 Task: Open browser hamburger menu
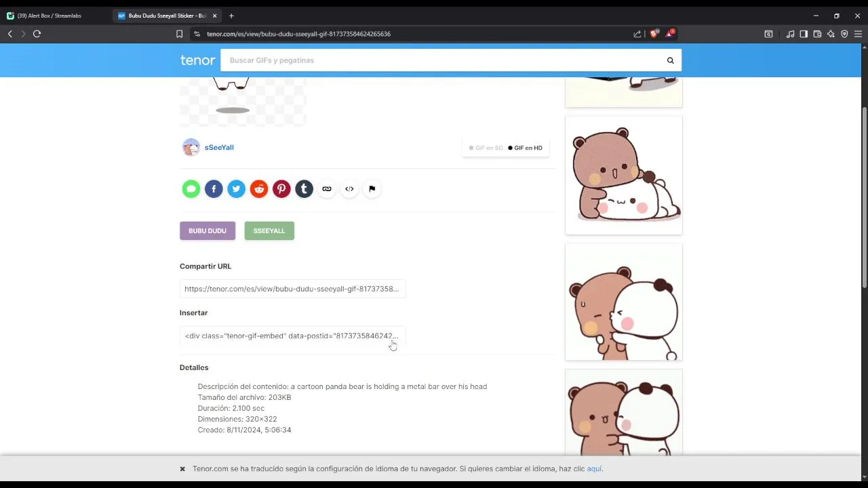(858, 34)
